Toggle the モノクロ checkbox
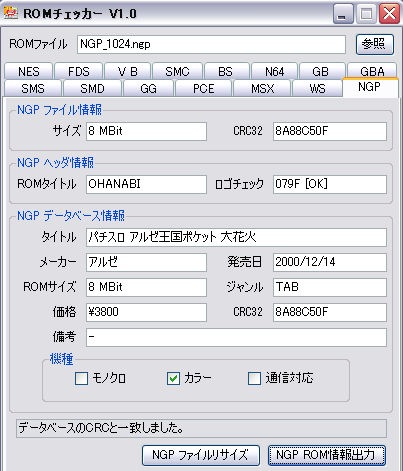The width and height of the screenshot is (403, 471). click(x=81, y=379)
